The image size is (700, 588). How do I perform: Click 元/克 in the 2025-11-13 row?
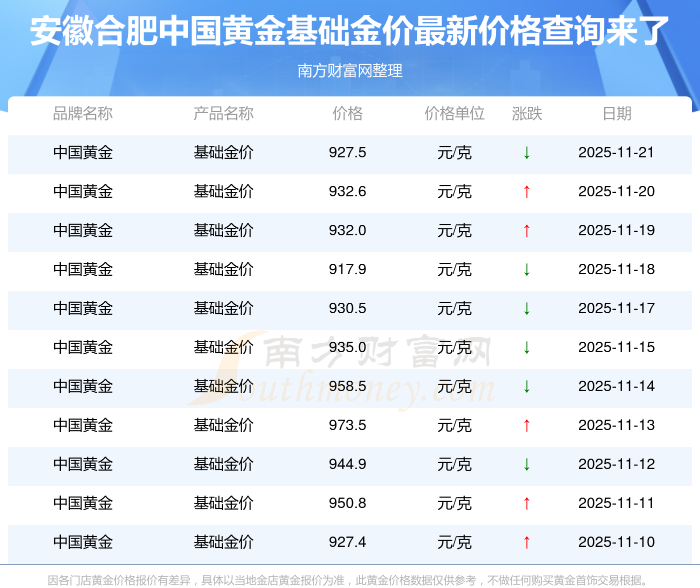pyautogui.click(x=454, y=425)
